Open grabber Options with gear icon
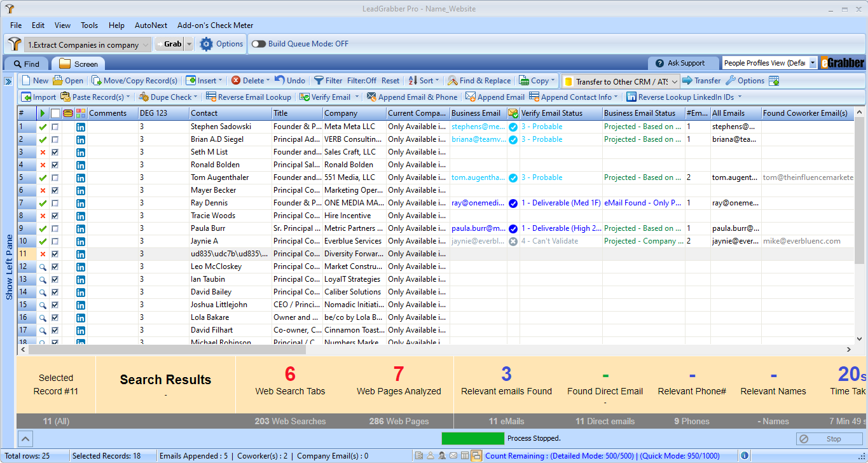 pos(221,44)
